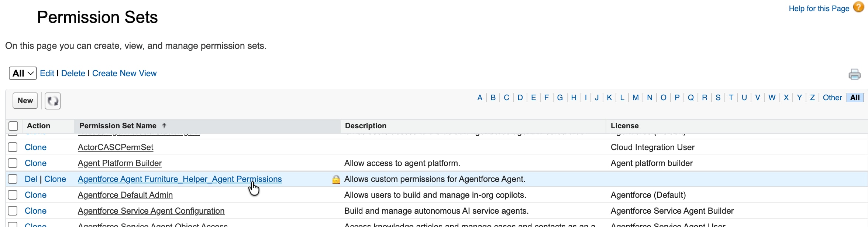The width and height of the screenshot is (868, 227).
Task: Select 'Agentforce (Default)' license in Default Admin row
Action: click(x=648, y=195)
